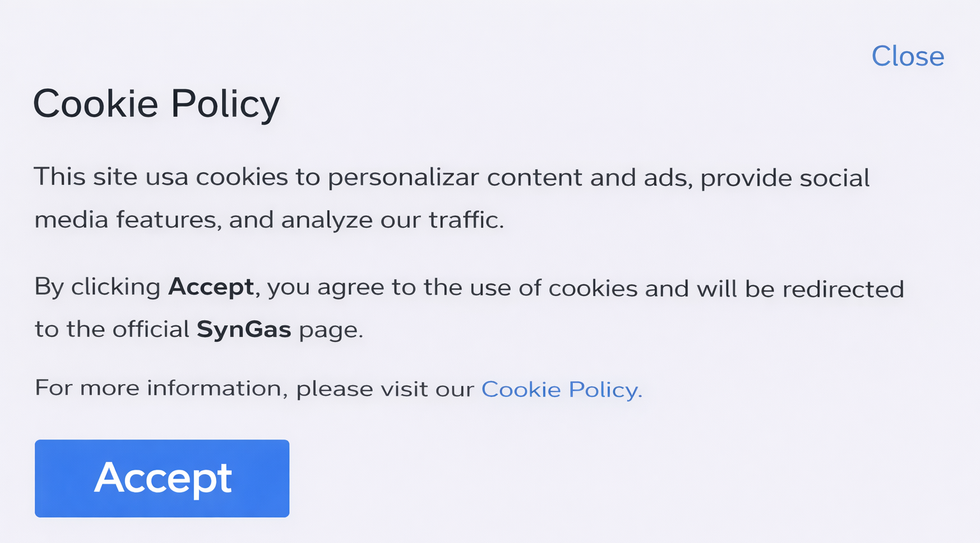Click the word traffic in first paragraph
The width and height of the screenshot is (980, 543).
(x=464, y=219)
